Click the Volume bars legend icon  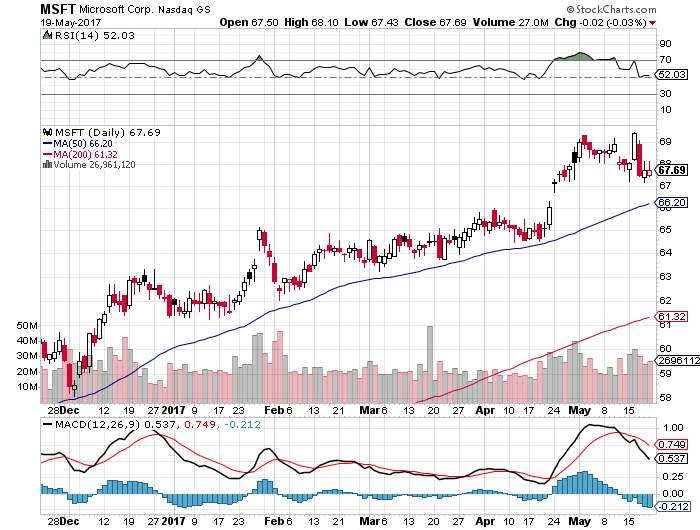pyautogui.click(x=46, y=165)
